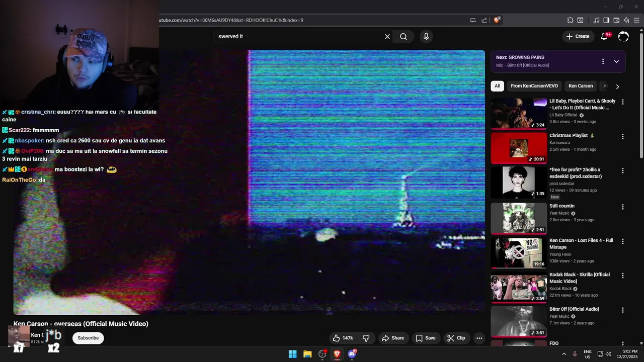Open options menu for 'Still countin'
The height and width of the screenshot is (362, 644).
click(623, 207)
